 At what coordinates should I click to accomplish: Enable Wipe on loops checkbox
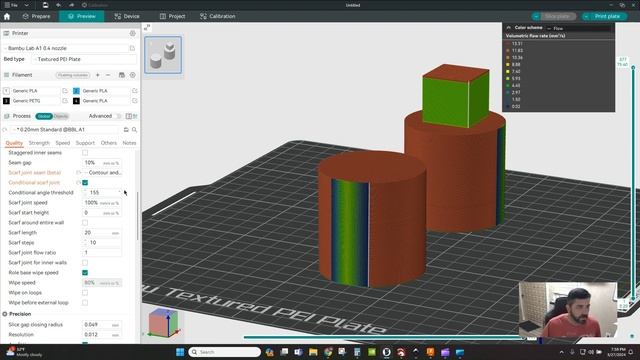tap(85, 293)
